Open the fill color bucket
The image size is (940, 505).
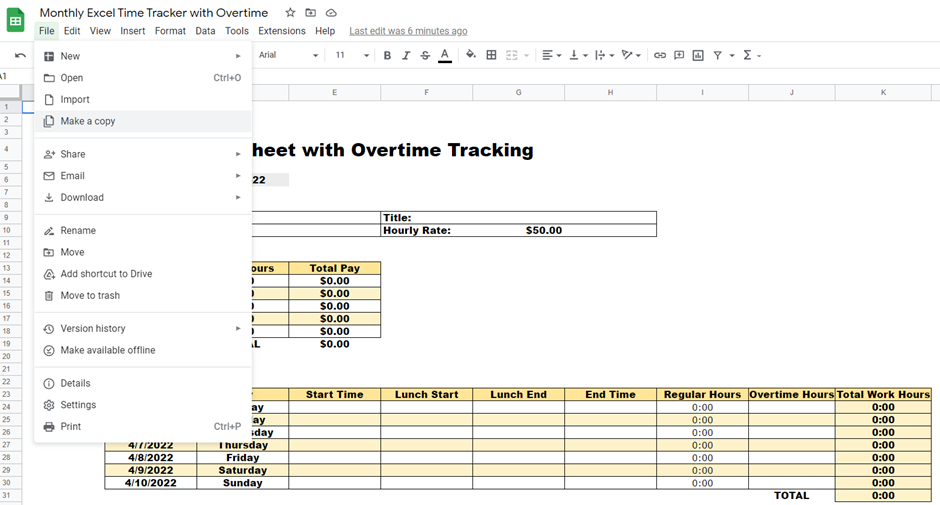click(471, 55)
